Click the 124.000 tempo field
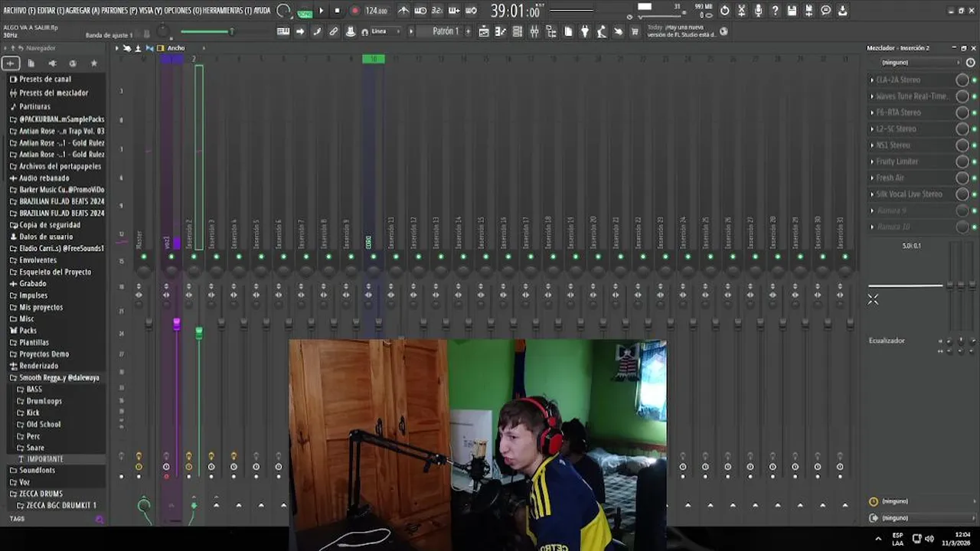The height and width of the screenshot is (551, 980). tap(376, 11)
